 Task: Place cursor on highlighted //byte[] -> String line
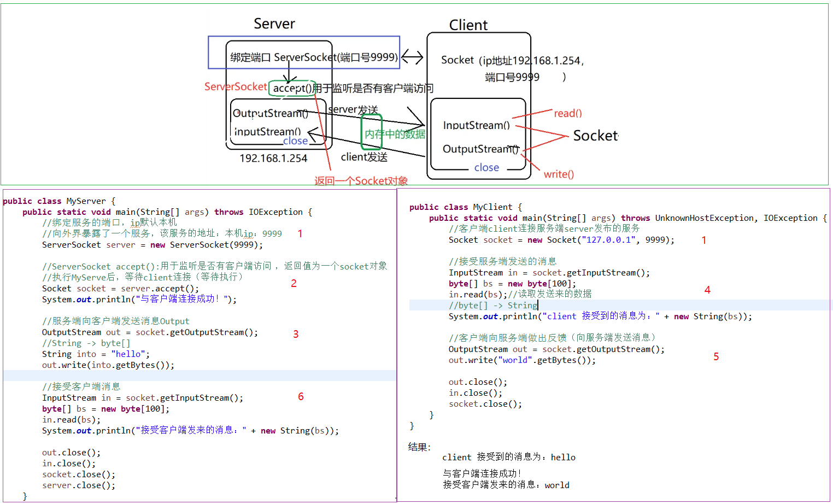point(493,305)
